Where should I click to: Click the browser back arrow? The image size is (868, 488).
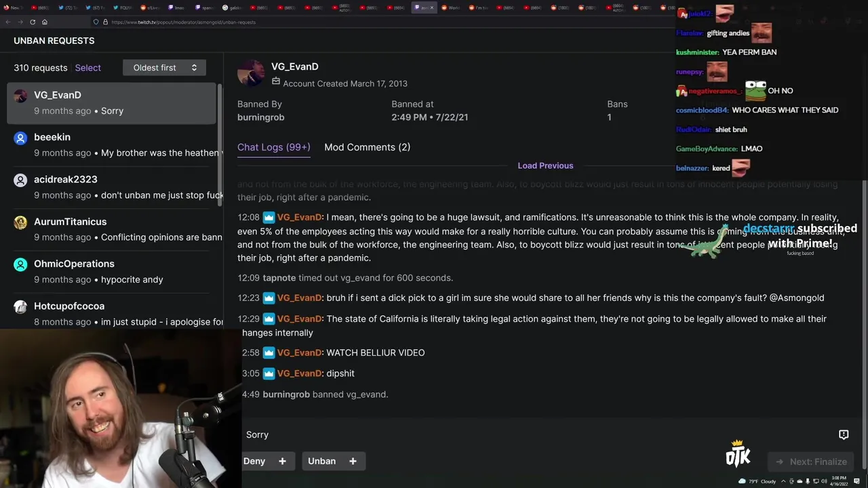pyautogui.click(x=7, y=22)
